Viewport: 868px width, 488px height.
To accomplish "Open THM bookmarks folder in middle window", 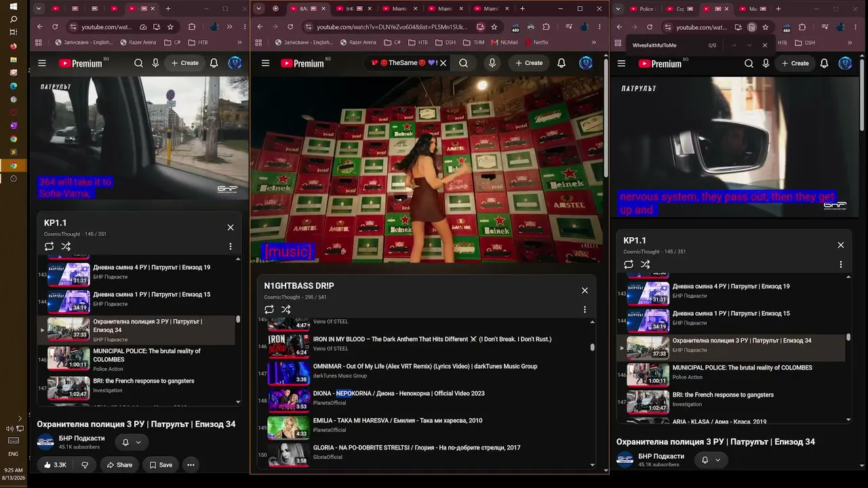I will click(x=473, y=42).
